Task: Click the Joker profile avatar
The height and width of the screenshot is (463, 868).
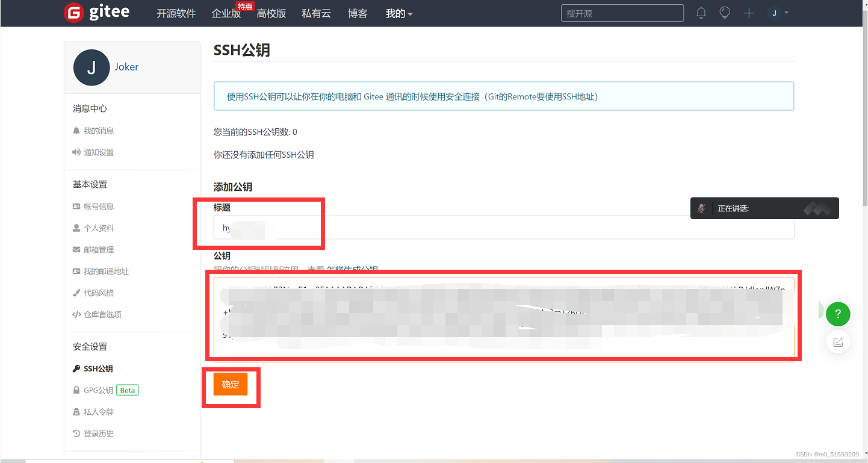Action: click(91, 67)
